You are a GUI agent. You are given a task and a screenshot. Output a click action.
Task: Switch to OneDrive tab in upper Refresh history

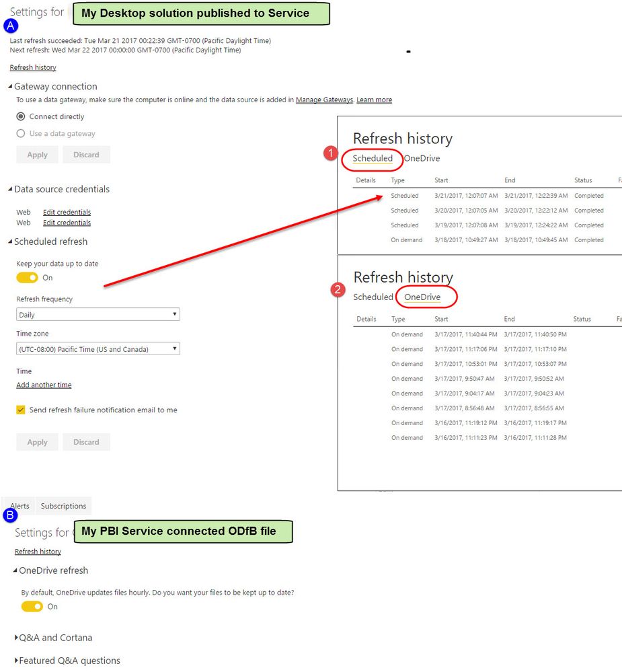(x=422, y=158)
